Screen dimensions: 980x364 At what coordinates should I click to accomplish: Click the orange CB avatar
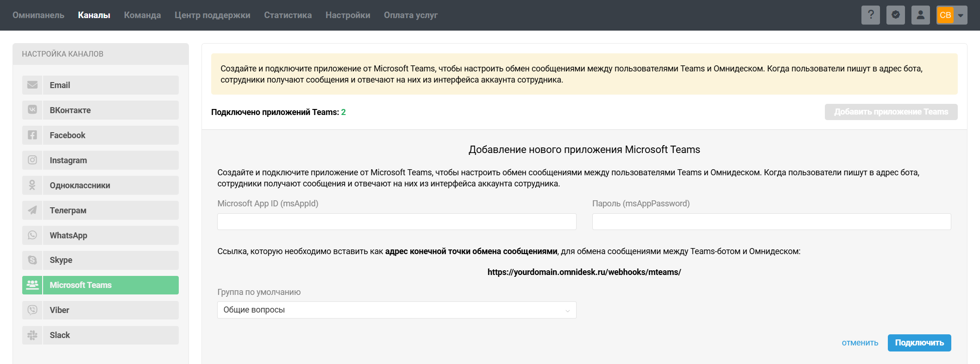pyautogui.click(x=945, y=15)
